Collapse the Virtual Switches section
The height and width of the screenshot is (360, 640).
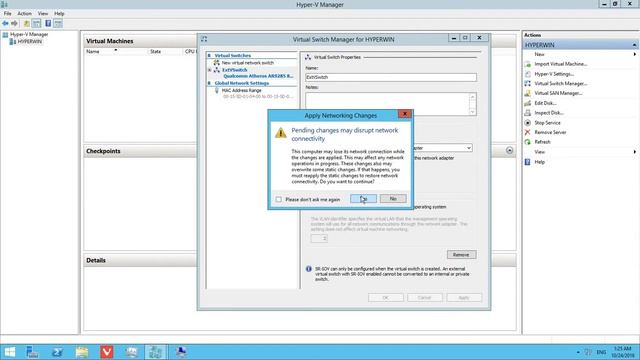tap(209, 56)
